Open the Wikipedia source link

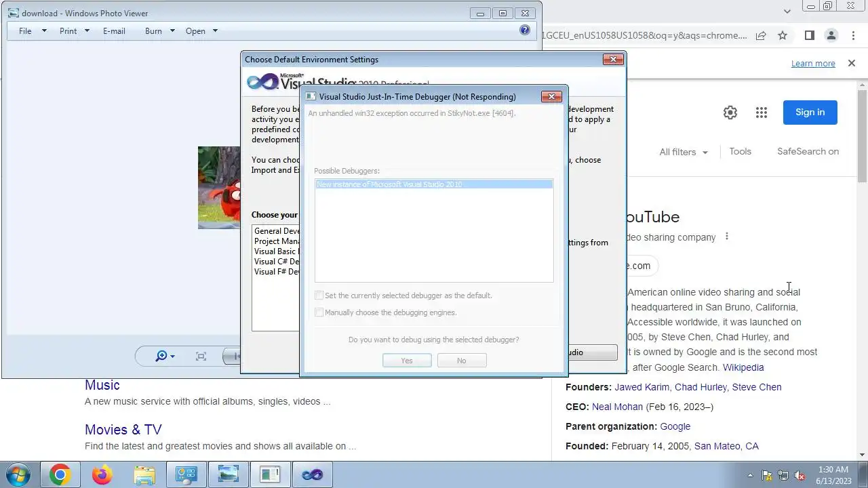743,367
